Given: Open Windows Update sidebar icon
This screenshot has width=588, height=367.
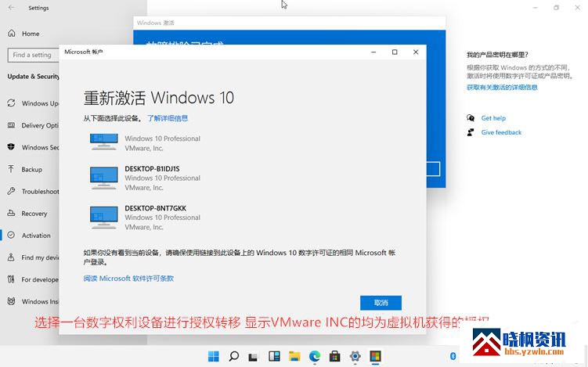Looking at the screenshot, I should (x=11, y=103).
